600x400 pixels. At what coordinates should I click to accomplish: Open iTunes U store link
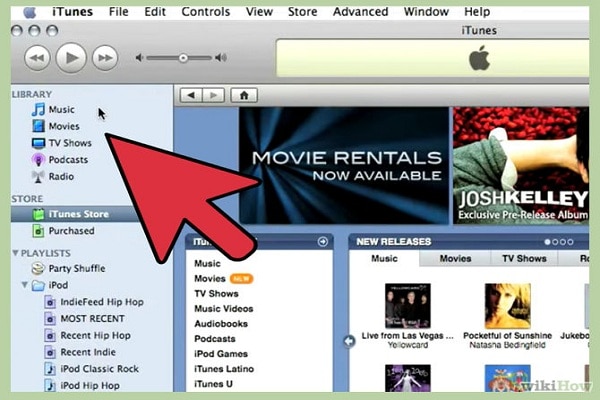coord(213,384)
